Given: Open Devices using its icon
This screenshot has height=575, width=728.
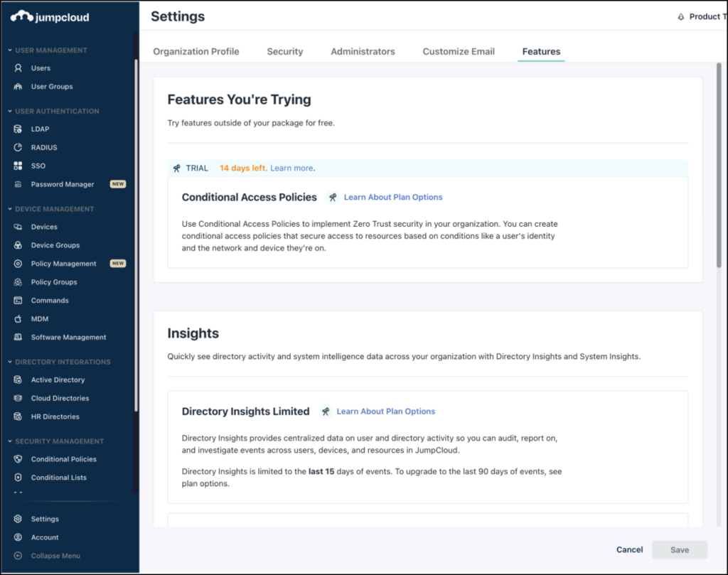Looking at the screenshot, I should (18, 227).
